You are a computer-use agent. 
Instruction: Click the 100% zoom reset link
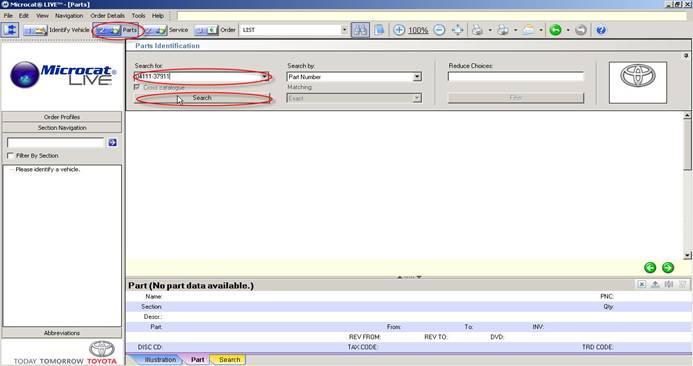coord(418,30)
